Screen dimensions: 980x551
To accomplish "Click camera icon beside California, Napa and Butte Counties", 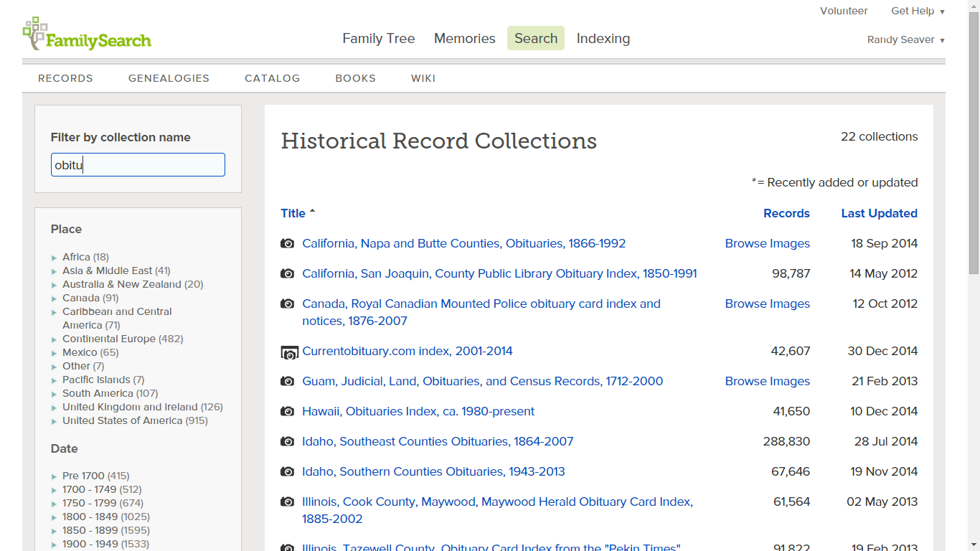I will click(288, 244).
